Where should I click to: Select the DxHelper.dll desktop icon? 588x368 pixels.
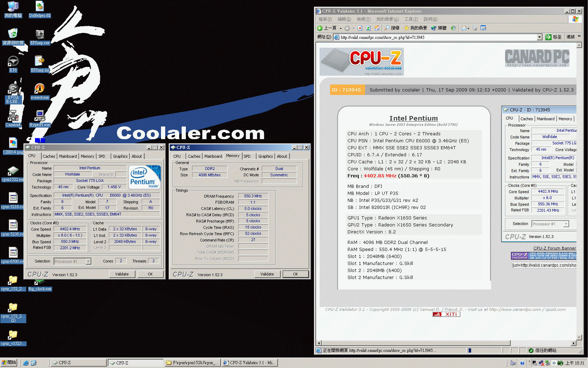[x=40, y=9]
